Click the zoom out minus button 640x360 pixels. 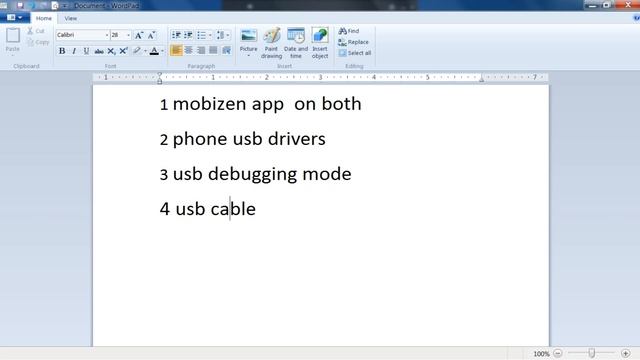(558, 353)
